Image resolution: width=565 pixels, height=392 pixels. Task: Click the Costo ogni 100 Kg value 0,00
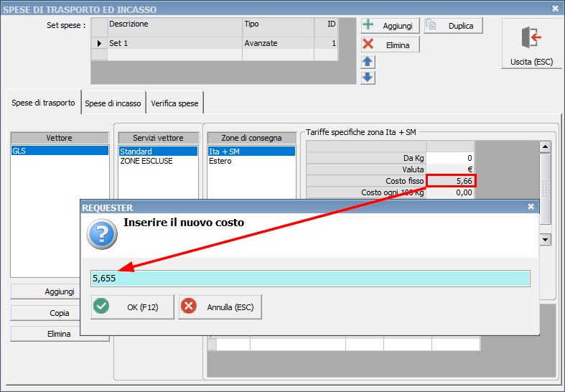450,192
